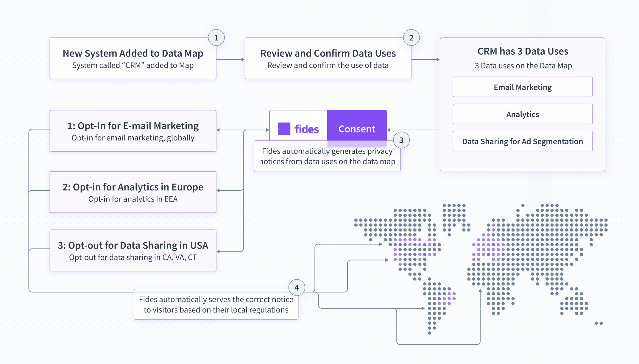639x364 pixels.
Task: Click '1: Opt-In for E-mail Marketing' card
Action: coord(133,131)
